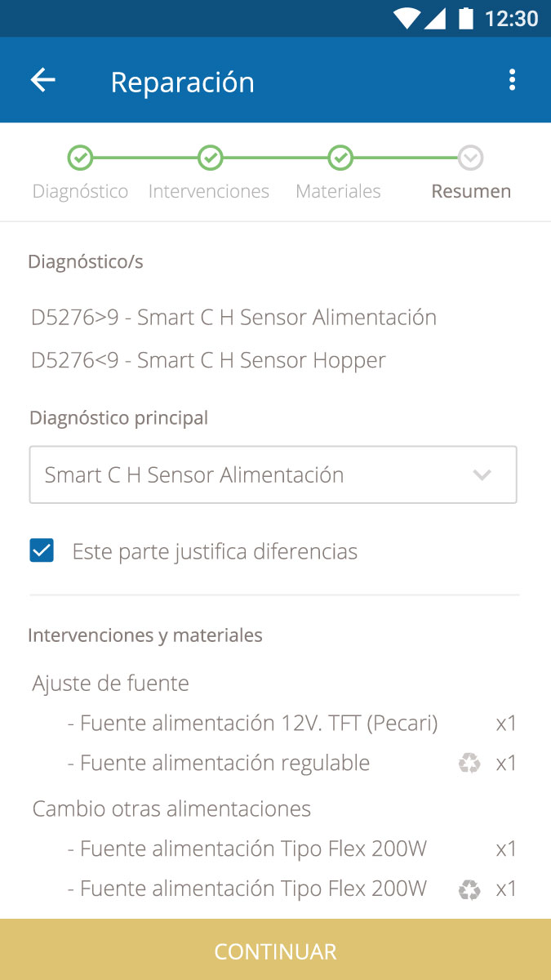Tap the Diagnóstico step checkmark circle
The width and height of the screenshot is (551, 980).
80,158
